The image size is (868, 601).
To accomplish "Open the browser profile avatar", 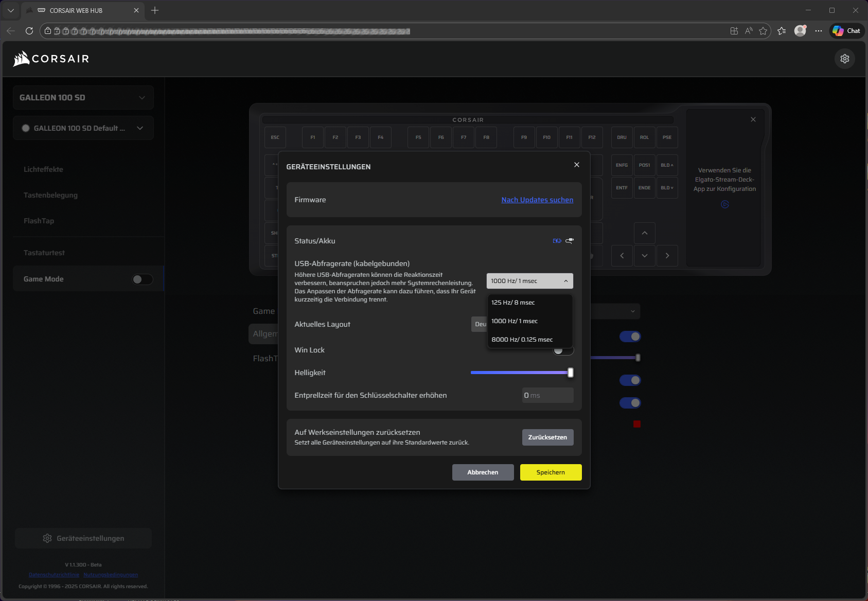I will (x=800, y=31).
